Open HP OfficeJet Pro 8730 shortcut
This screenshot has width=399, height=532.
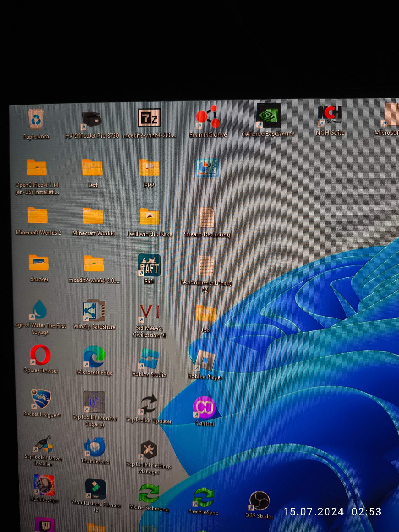[x=92, y=120]
